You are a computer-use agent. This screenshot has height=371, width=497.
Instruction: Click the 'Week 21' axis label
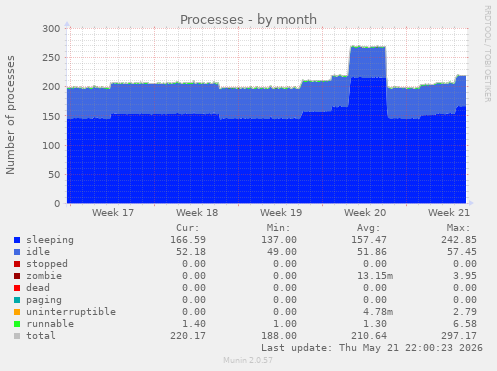(449, 213)
